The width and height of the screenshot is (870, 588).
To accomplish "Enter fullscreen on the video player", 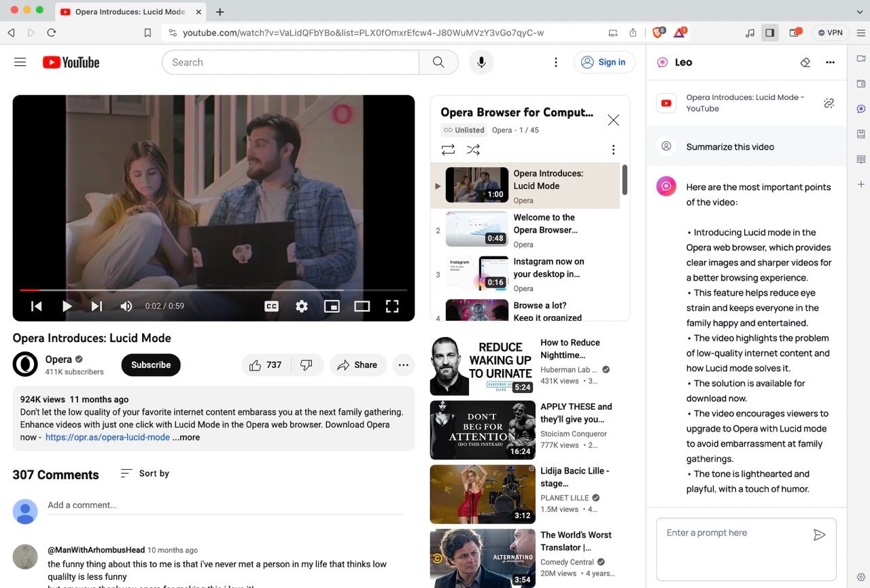I will click(x=392, y=307).
